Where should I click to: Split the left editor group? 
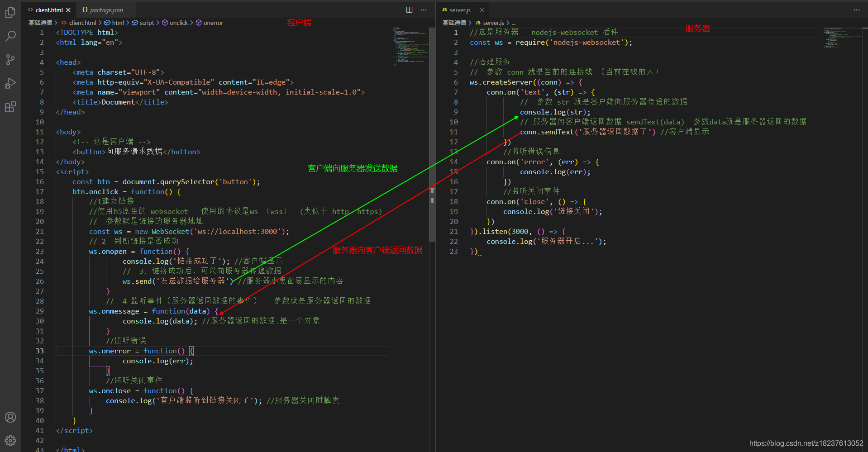[x=409, y=10]
